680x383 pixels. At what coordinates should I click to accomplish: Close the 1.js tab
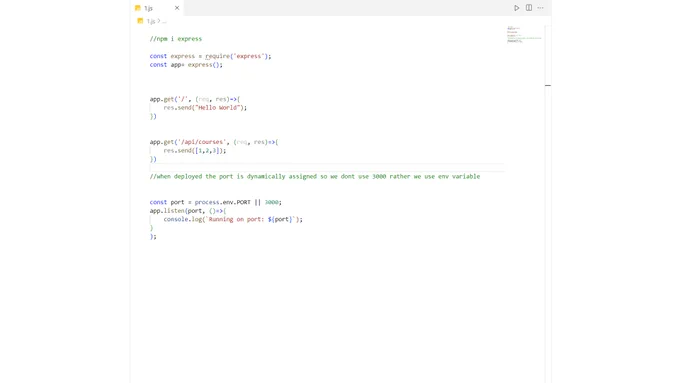[x=177, y=8]
